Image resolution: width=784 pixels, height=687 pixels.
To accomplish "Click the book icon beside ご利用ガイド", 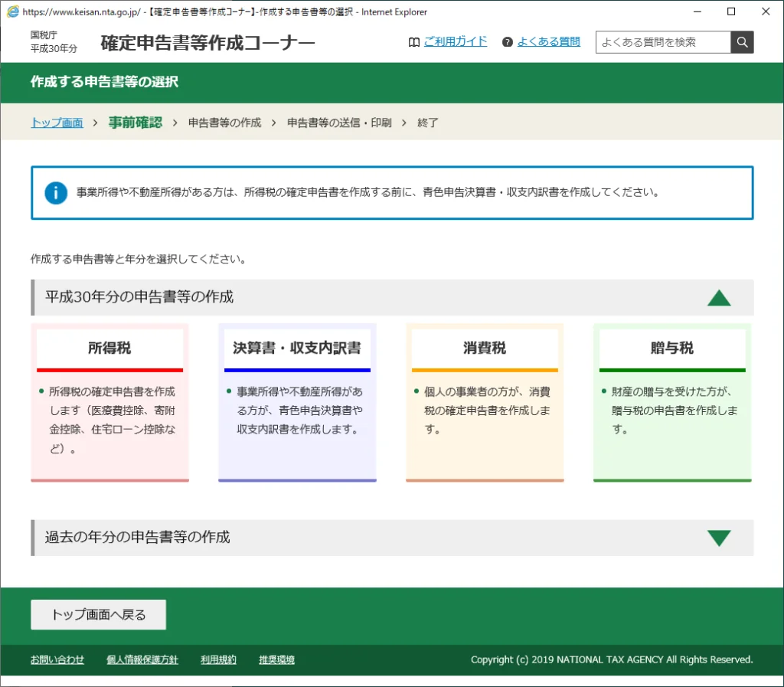I will (x=414, y=42).
